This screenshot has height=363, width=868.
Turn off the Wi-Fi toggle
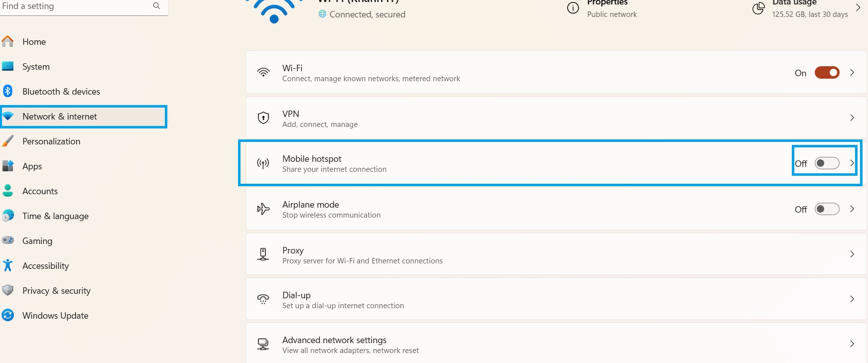click(827, 73)
